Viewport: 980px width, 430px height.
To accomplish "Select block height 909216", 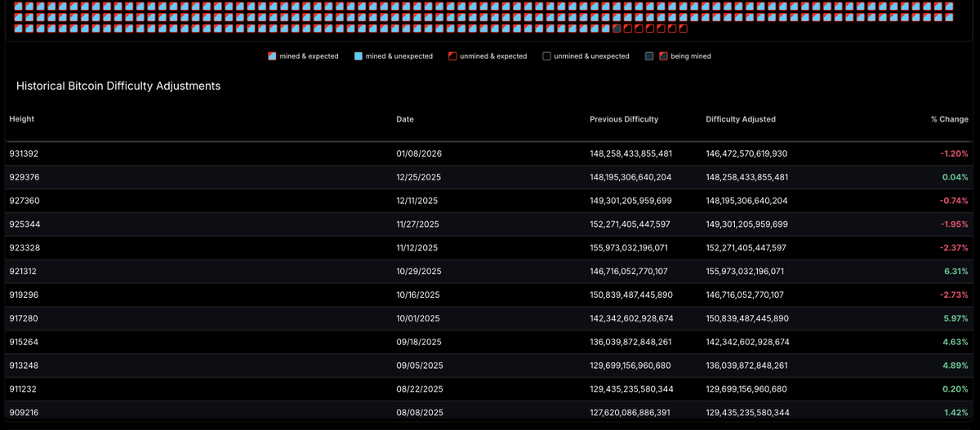I will [x=24, y=413].
